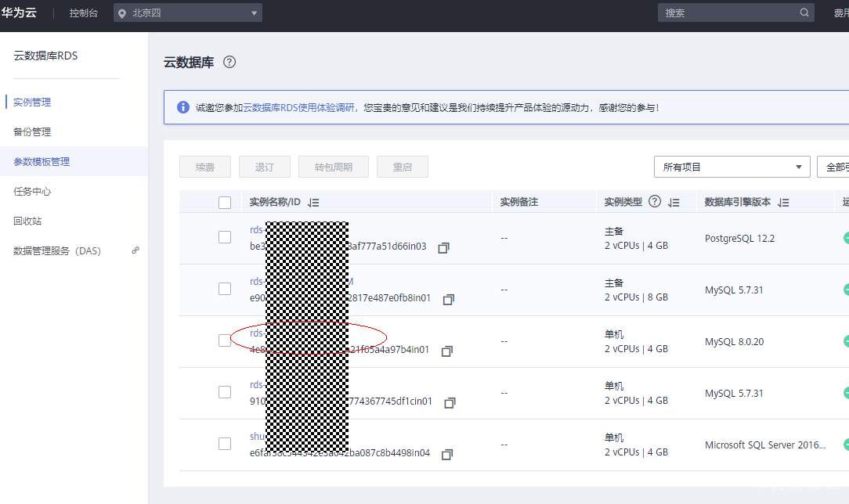Click the location pin icon beside 北京四

point(122,13)
